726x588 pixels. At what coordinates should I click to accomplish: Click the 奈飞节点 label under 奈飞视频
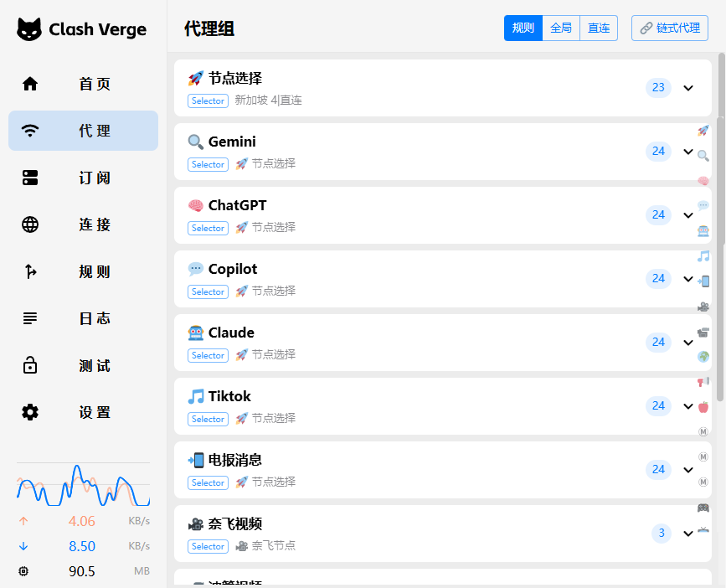coord(274,546)
